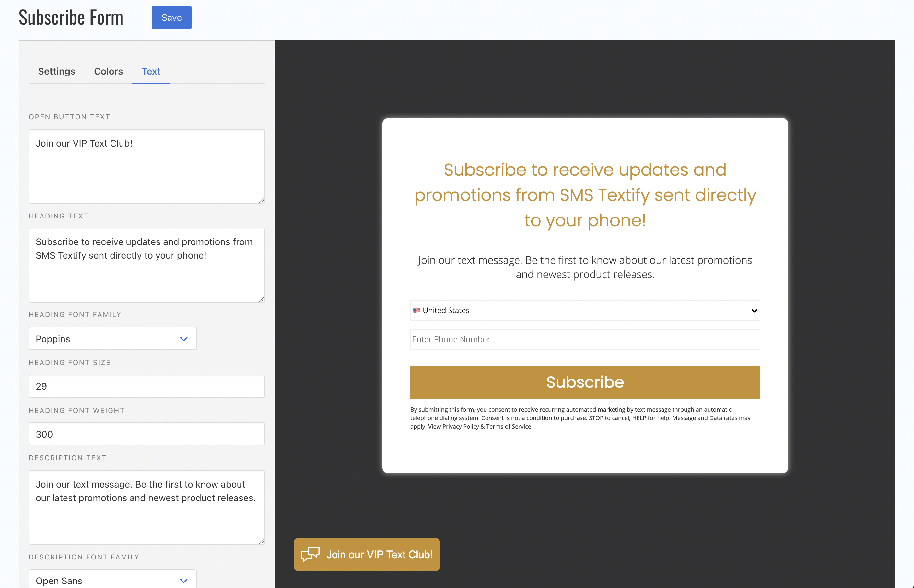This screenshot has height=588, width=914.
Task: Click the Heading Font Size field
Action: [146, 386]
